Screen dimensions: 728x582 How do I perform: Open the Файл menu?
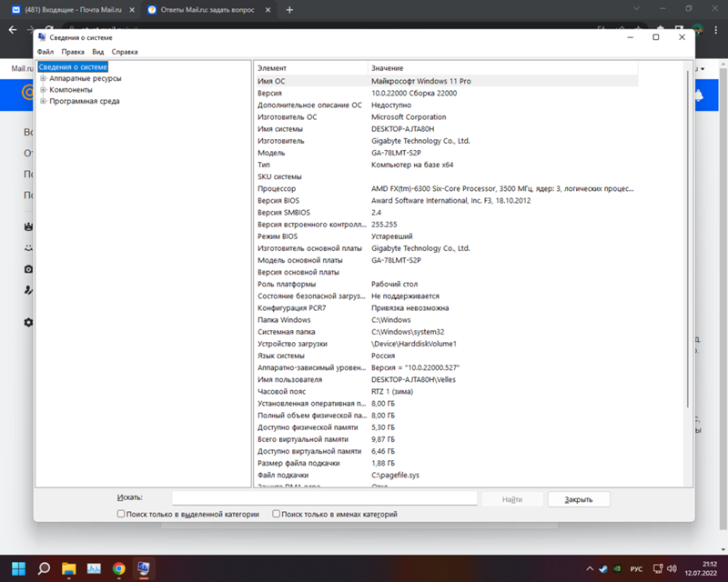coord(45,52)
